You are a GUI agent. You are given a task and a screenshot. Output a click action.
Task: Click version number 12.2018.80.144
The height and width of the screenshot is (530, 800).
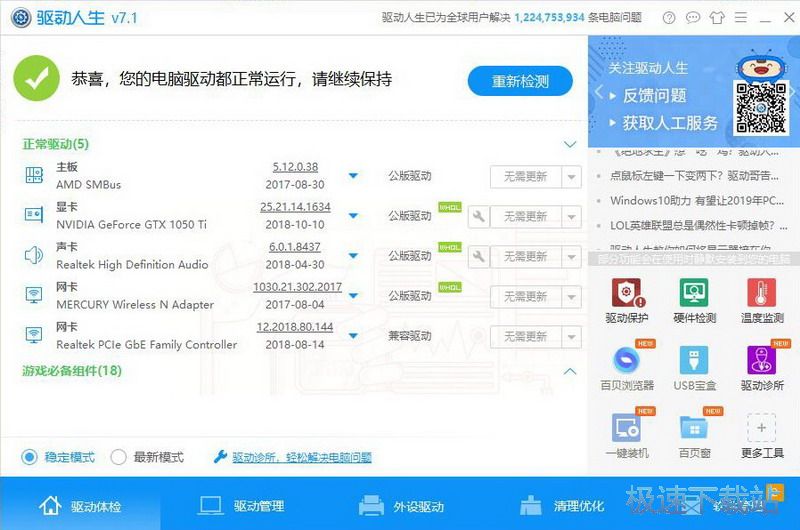[x=295, y=326]
